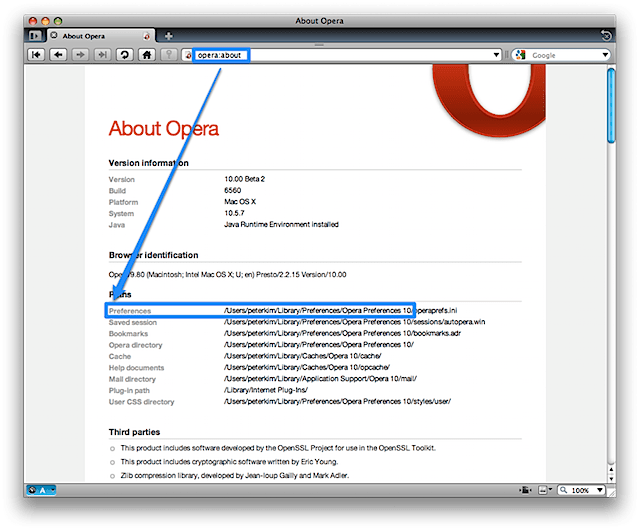Toggle the panel sidebar button
Screen dimensions: 640x530
click(35, 36)
